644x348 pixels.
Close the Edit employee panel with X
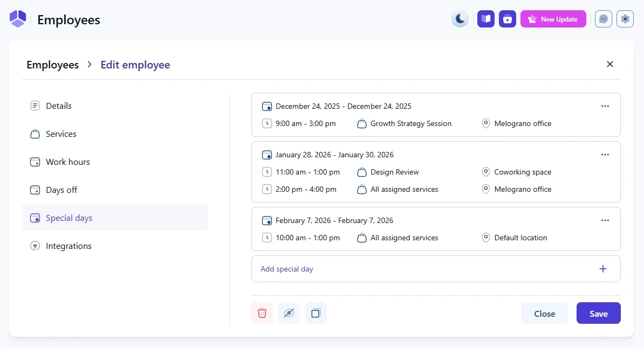point(610,64)
